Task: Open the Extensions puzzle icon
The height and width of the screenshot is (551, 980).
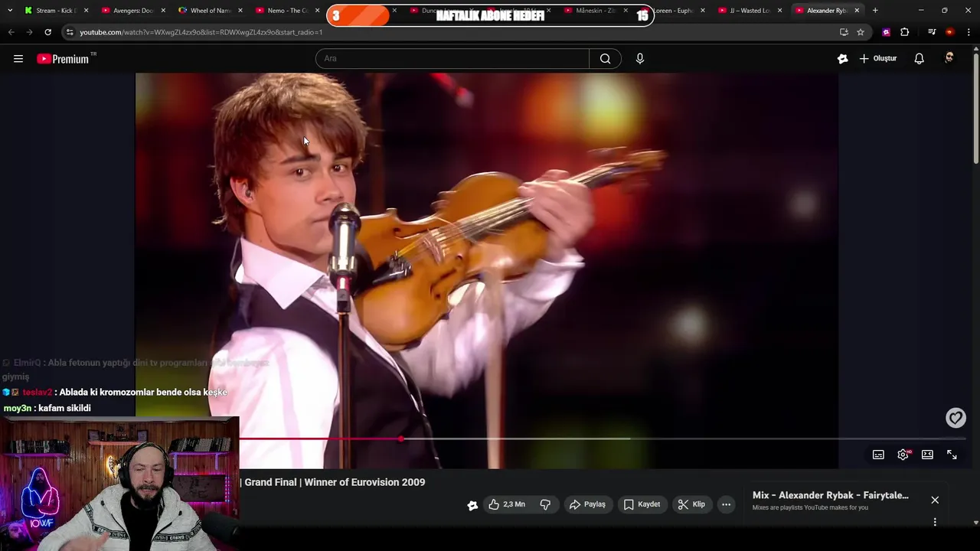Action: point(905,32)
